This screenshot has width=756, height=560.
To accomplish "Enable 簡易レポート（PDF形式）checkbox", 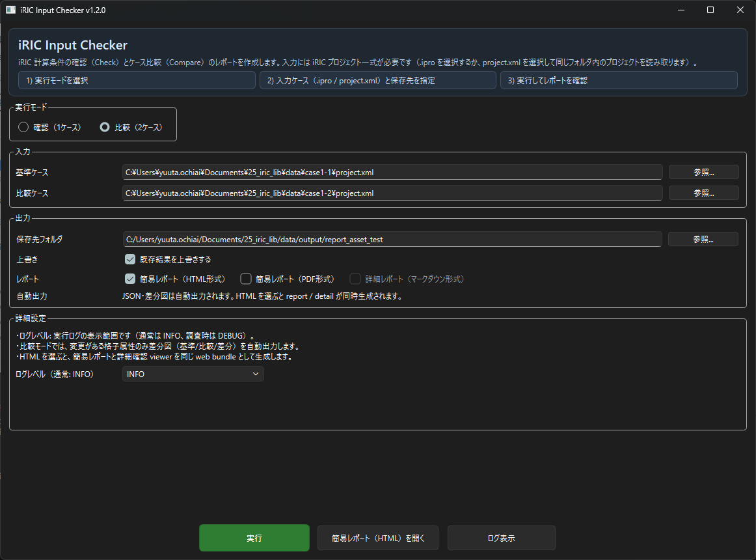I will tap(246, 279).
